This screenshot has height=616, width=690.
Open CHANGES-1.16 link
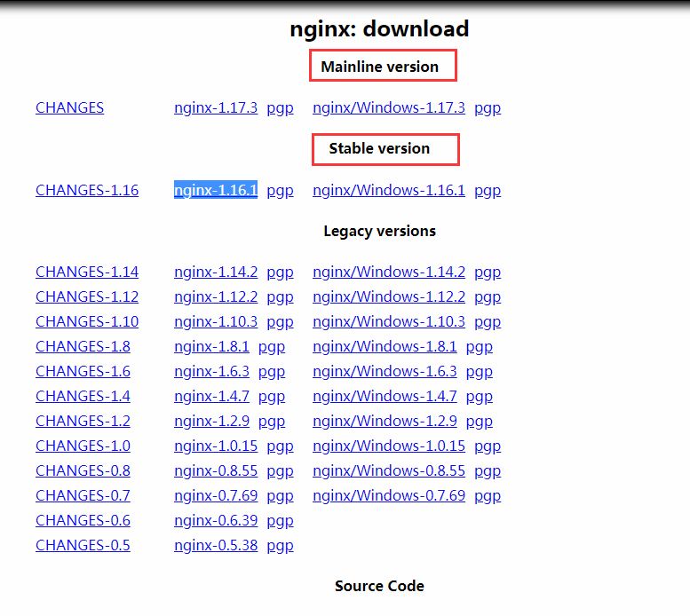click(87, 190)
